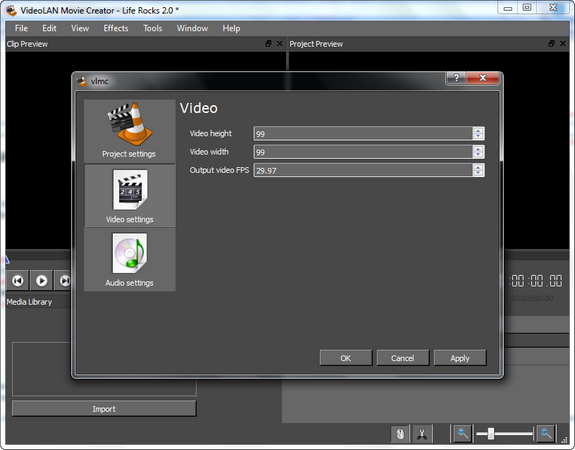Close the Clip Preview panel
This screenshot has height=450, width=575.
point(280,44)
